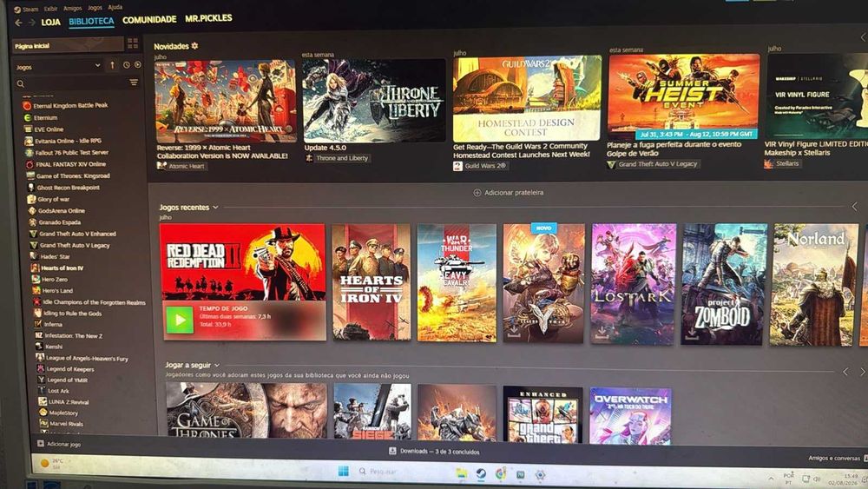
Task: Open Chrome from the taskbar
Action: tap(501, 473)
